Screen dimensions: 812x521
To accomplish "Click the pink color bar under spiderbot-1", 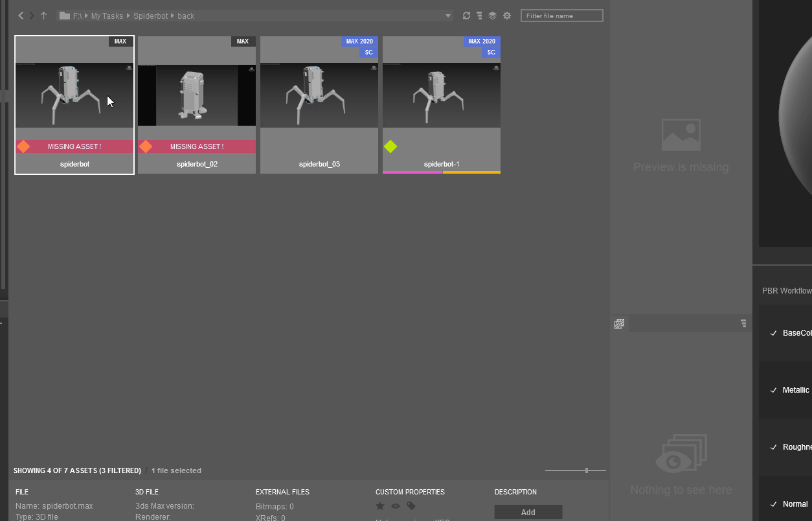I will [x=412, y=172].
